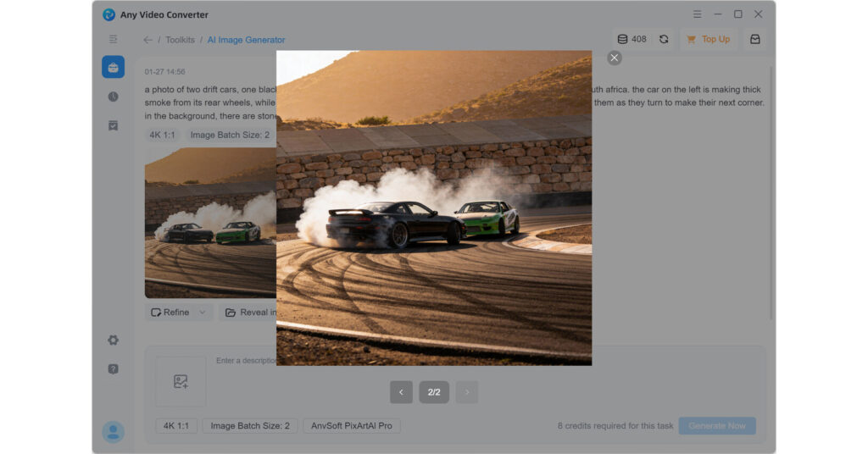
Task: Click the Image Batch Size: 2 tag under prompt
Action: 230,135
